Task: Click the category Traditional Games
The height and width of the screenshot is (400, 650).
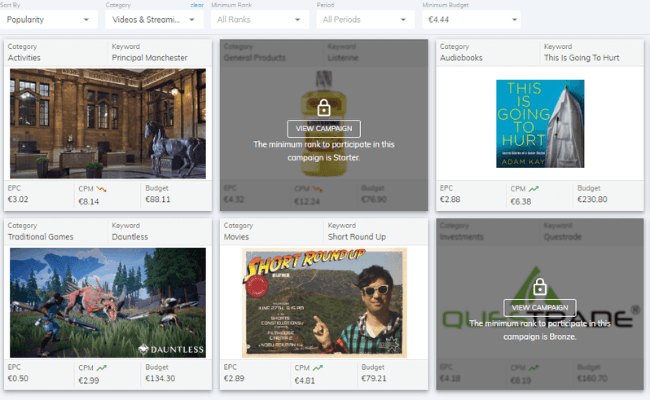Action: coord(41,237)
